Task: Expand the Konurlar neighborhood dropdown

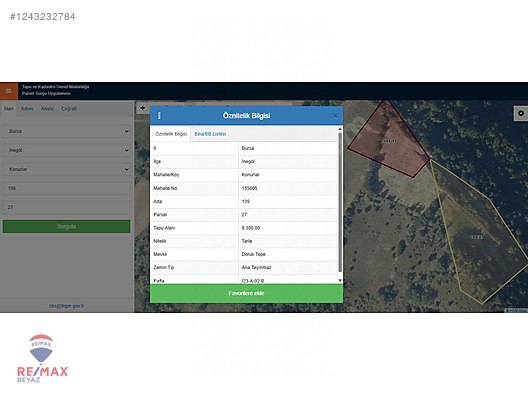Action: coord(66,169)
